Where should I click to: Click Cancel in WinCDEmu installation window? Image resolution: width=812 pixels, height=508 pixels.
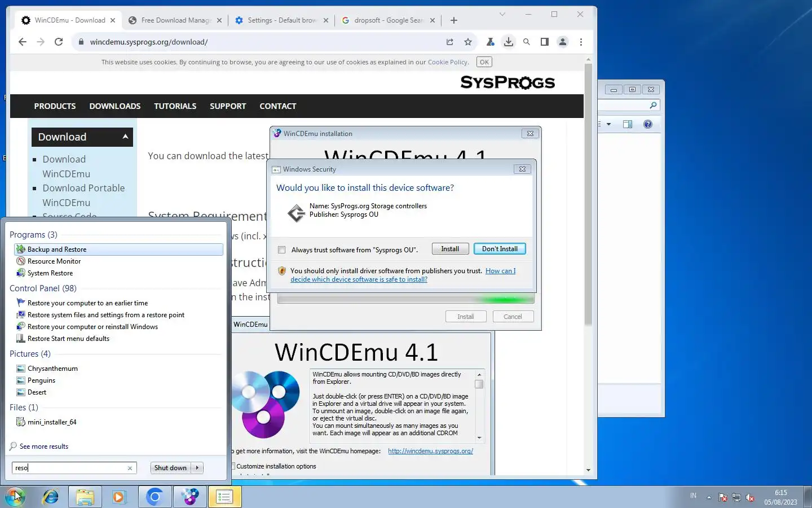[513, 317]
